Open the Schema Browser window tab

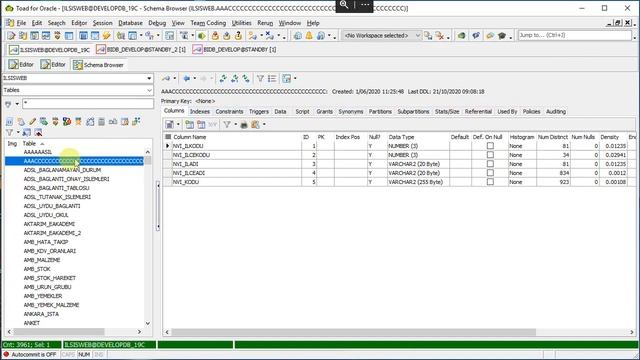[98, 65]
